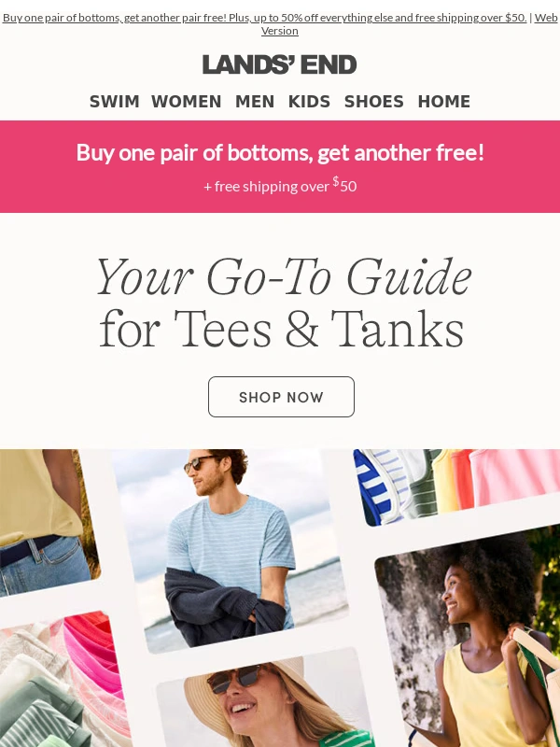Go to the MEN section
Screen dimensions: 560x747
tap(255, 102)
